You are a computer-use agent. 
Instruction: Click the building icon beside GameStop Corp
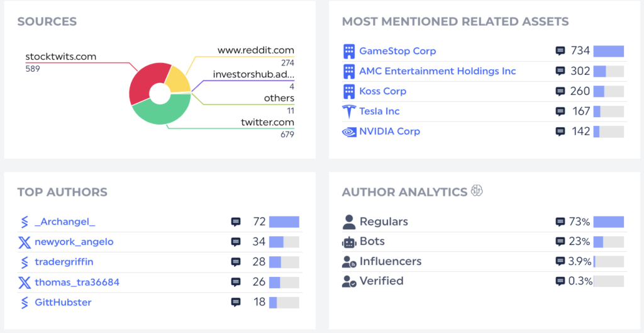(348, 51)
